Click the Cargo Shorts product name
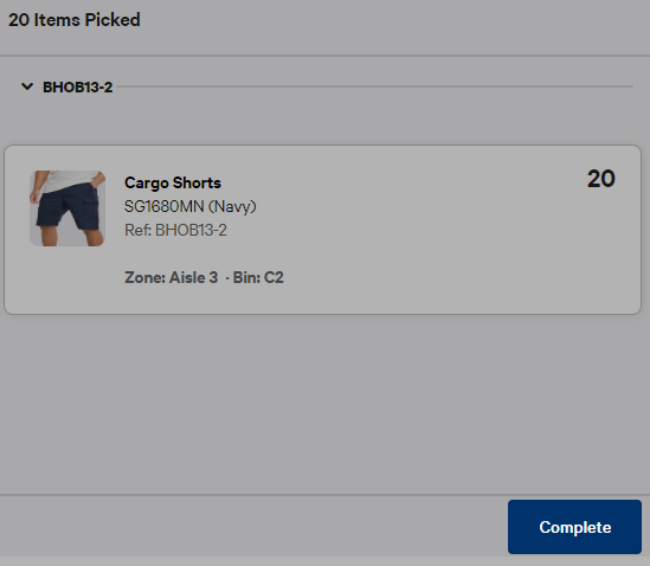This screenshot has height=566, width=650. 172,183
